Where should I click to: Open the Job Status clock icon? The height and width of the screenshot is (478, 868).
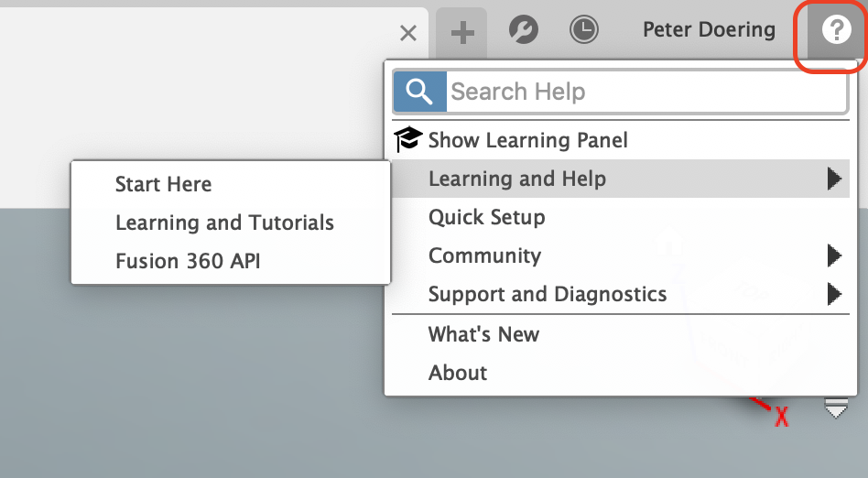pyautogui.click(x=584, y=29)
